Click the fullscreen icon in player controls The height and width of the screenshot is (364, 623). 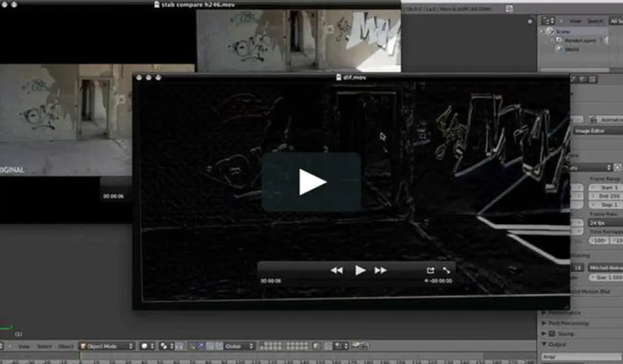point(446,271)
